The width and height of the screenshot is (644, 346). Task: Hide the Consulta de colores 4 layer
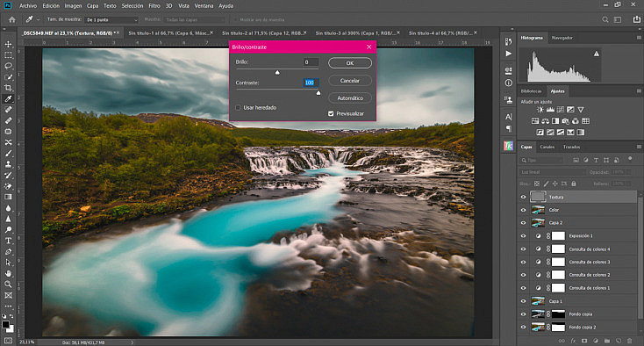tap(523, 249)
